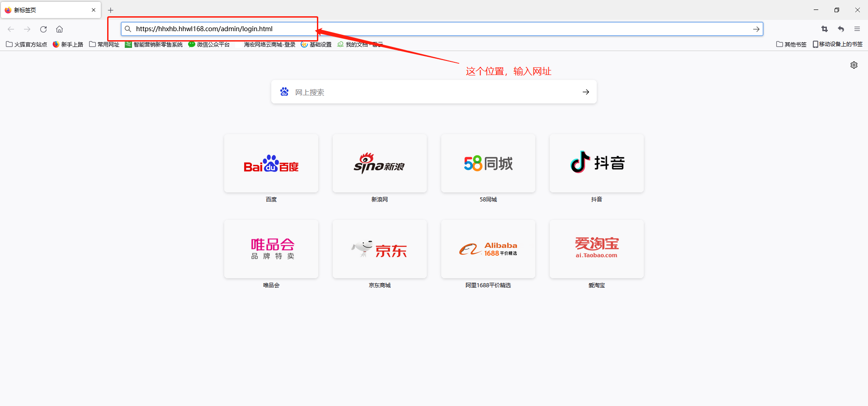Open 火狐官方站点 bookmark folder
This screenshot has height=406, width=868.
27,44
